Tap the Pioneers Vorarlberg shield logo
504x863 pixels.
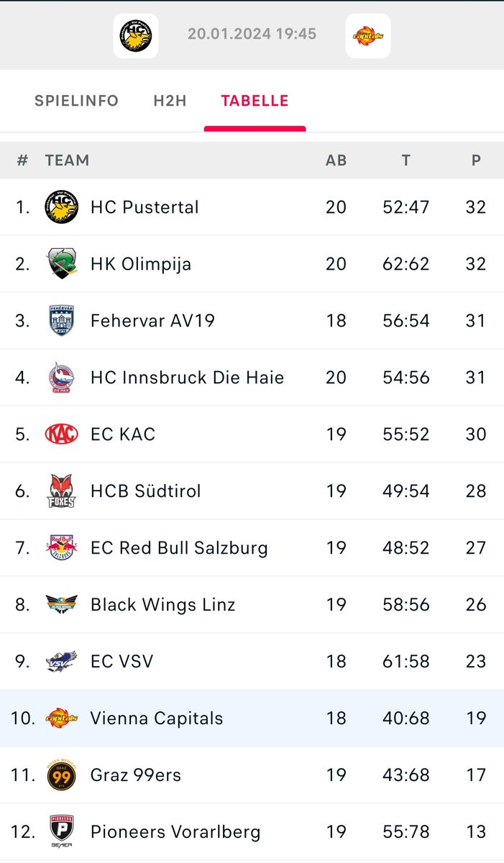61,832
